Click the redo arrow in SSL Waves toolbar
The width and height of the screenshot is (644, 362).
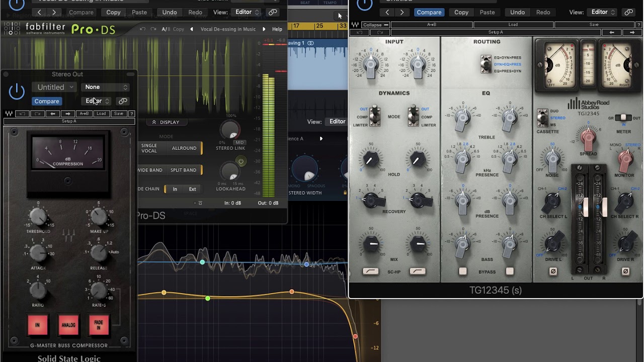click(37, 114)
